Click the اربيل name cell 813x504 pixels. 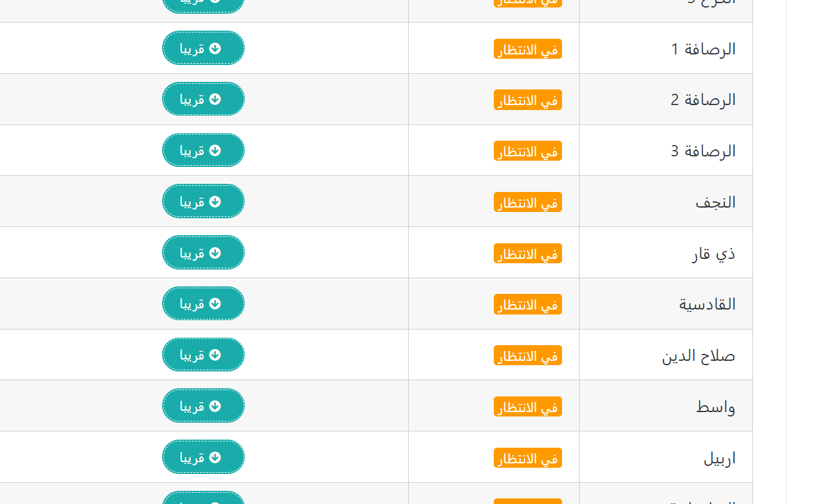(666, 457)
